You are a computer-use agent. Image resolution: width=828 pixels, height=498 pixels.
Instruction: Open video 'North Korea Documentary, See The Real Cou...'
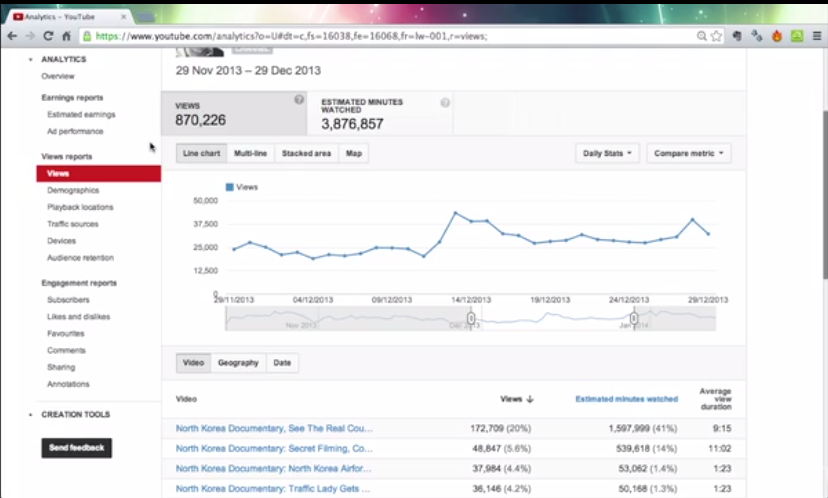[274, 428]
